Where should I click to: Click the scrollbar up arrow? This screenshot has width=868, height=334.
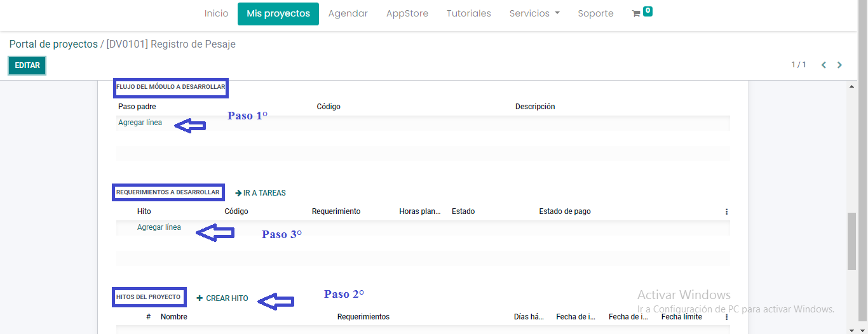point(852,86)
